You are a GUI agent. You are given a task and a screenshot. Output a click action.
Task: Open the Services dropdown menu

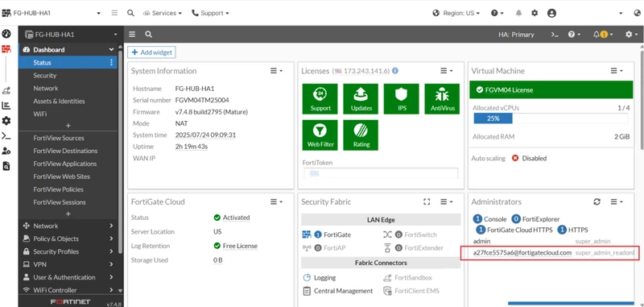tap(163, 13)
